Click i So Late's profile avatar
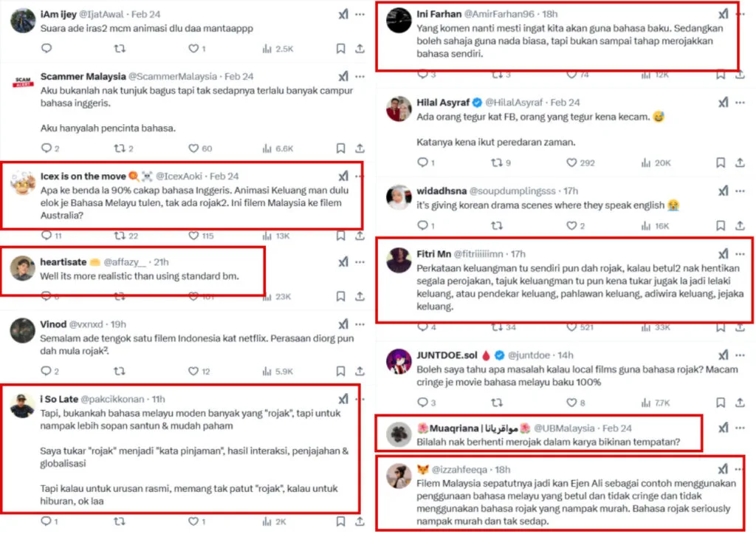This screenshot has width=756, height=534. point(23,405)
